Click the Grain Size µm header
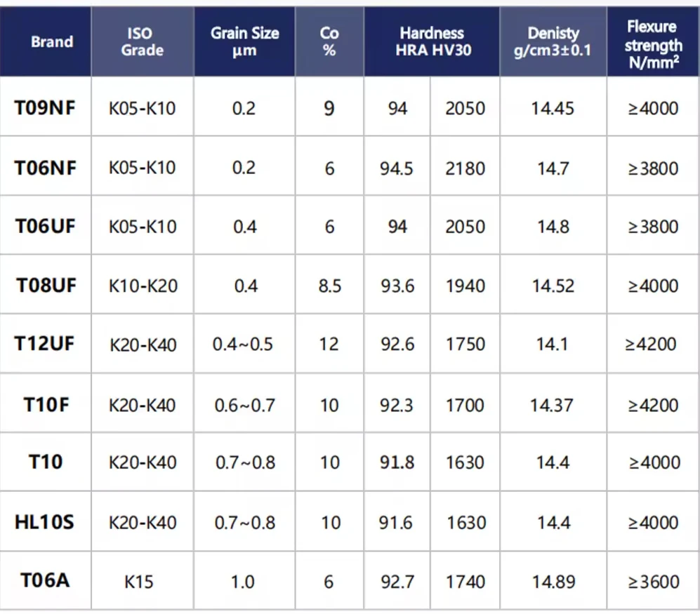This screenshot has width=700, height=614. pos(244,41)
